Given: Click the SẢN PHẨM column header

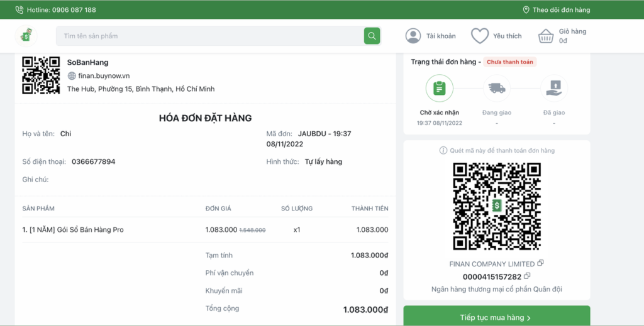Looking at the screenshot, I should coord(38,209).
